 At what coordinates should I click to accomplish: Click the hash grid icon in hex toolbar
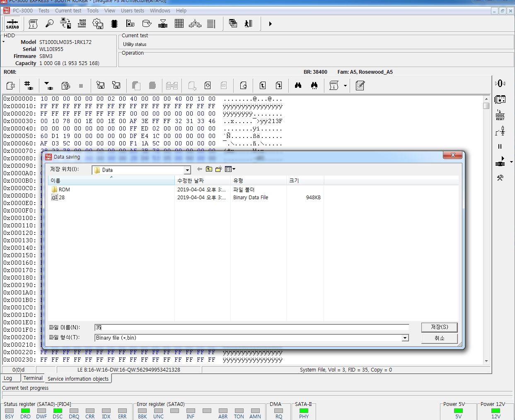click(x=28, y=85)
